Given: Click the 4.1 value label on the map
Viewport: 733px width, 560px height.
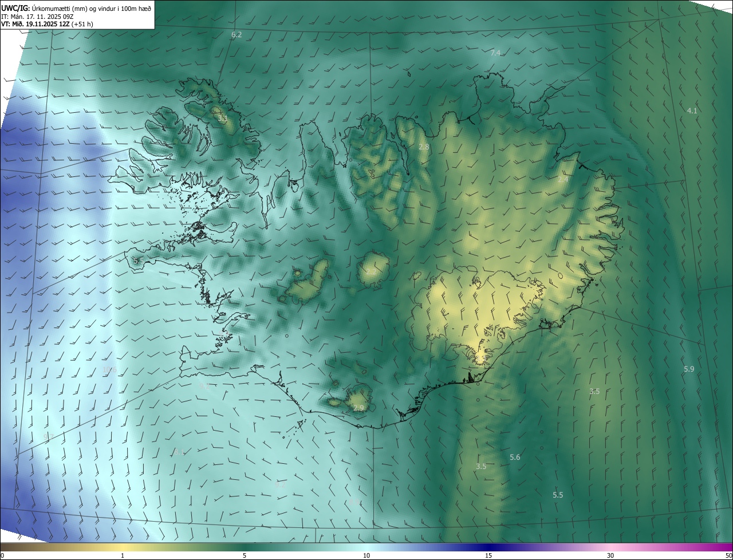Looking at the screenshot, I should point(692,111).
